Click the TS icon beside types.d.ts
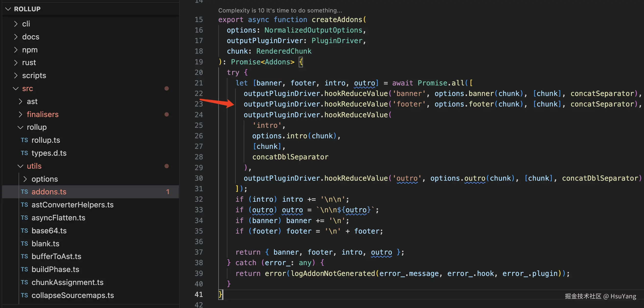Screen dimensions: 644x308 pyautogui.click(x=24, y=153)
